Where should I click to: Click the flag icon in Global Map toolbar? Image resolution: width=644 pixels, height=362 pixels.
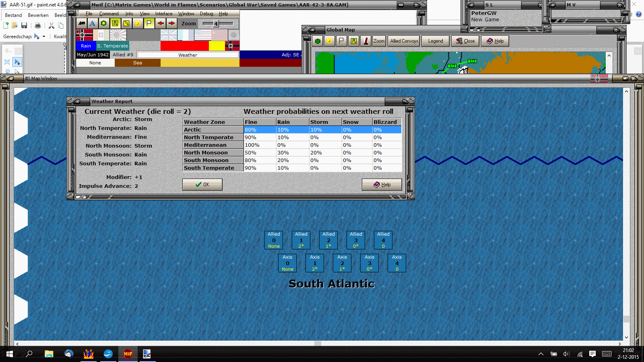(x=342, y=41)
